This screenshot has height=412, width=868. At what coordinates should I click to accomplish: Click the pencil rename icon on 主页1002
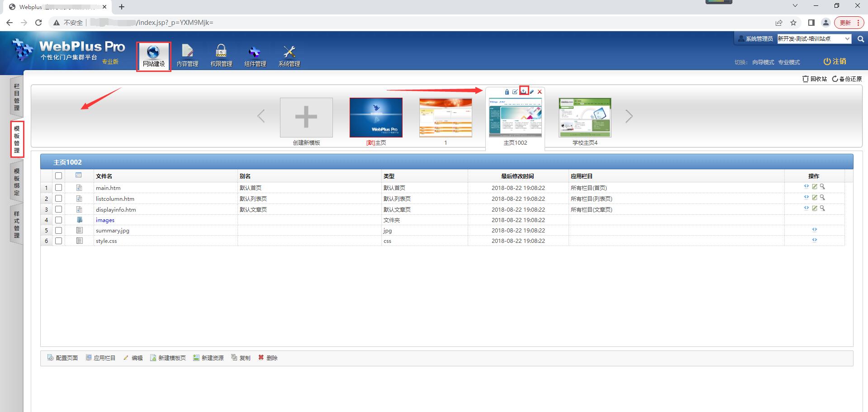tap(532, 92)
